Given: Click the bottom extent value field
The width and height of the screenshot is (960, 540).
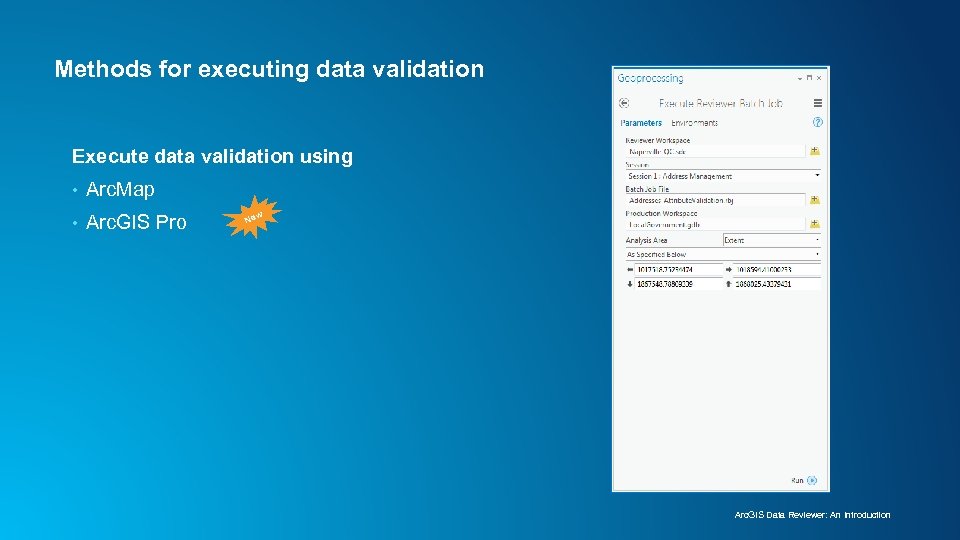Looking at the screenshot, I should (x=678, y=284).
